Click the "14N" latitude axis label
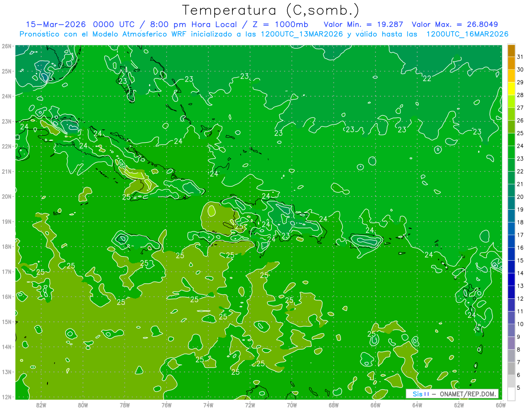 click(7, 347)
